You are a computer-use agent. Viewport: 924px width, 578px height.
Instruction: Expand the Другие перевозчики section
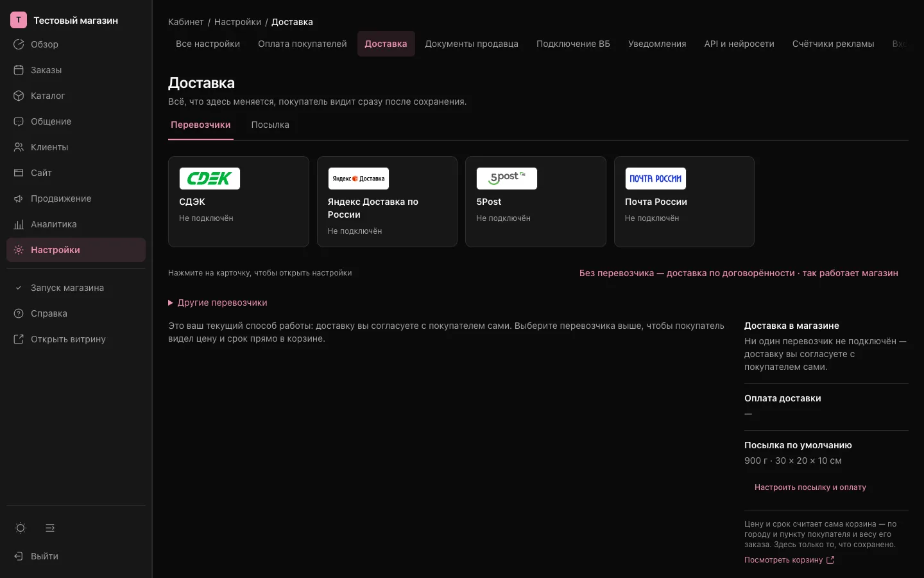218,302
